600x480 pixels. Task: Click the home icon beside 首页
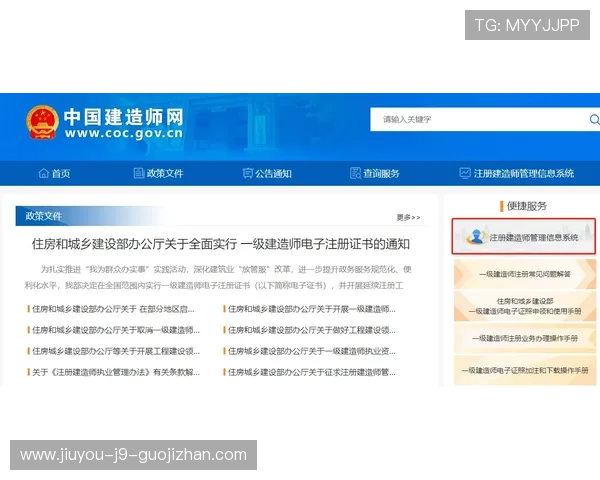(x=44, y=173)
